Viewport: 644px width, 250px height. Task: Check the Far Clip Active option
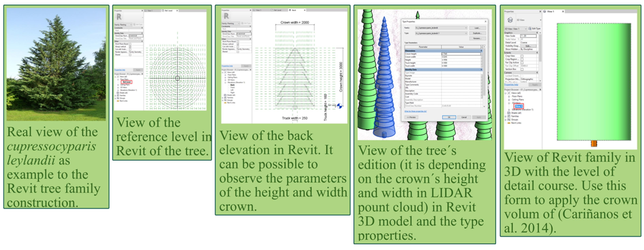[522, 63]
